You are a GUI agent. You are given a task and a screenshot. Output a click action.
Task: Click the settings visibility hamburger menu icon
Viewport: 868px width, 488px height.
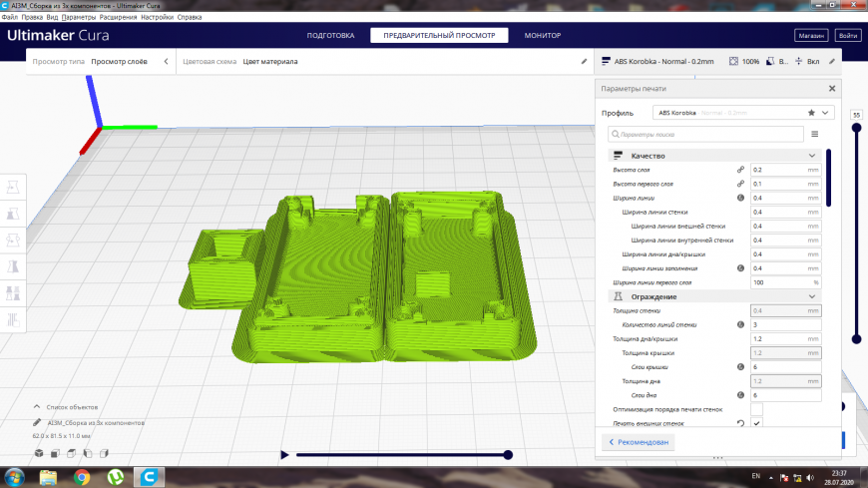click(x=815, y=134)
